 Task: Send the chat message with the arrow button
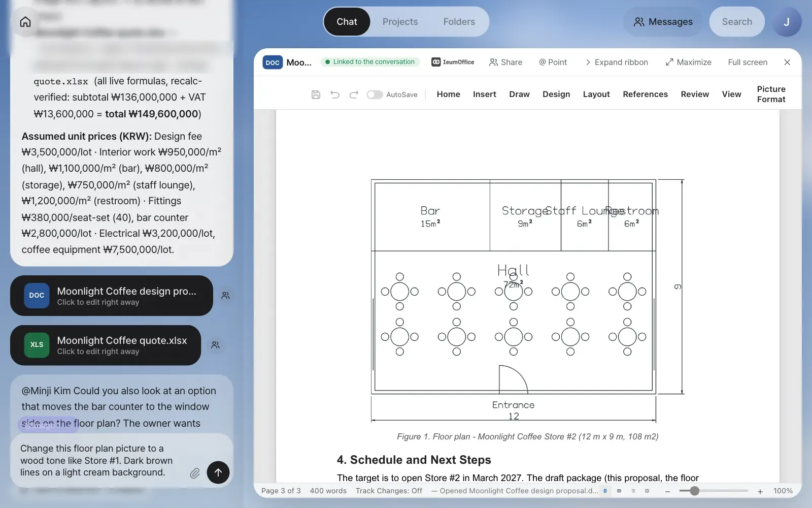click(x=218, y=472)
